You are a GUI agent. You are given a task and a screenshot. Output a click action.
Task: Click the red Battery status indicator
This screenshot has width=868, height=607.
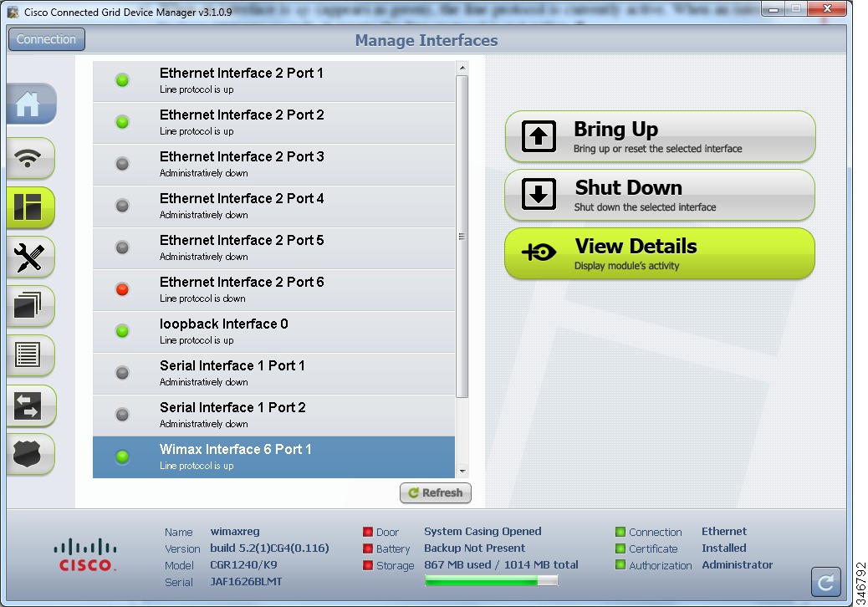click(x=368, y=548)
